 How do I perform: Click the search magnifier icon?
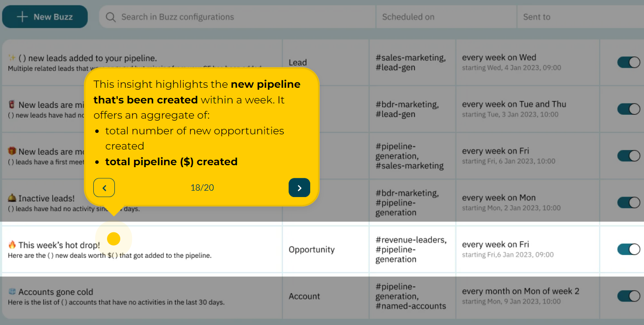(111, 17)
